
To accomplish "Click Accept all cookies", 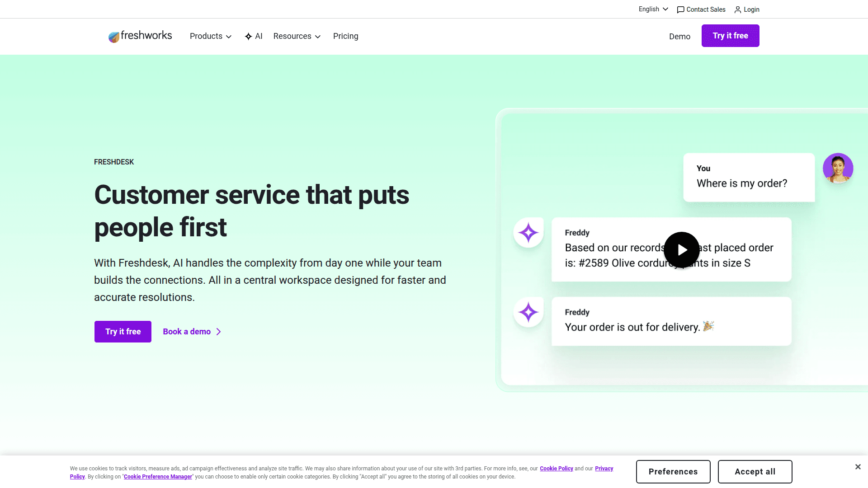I will (755, 472).
